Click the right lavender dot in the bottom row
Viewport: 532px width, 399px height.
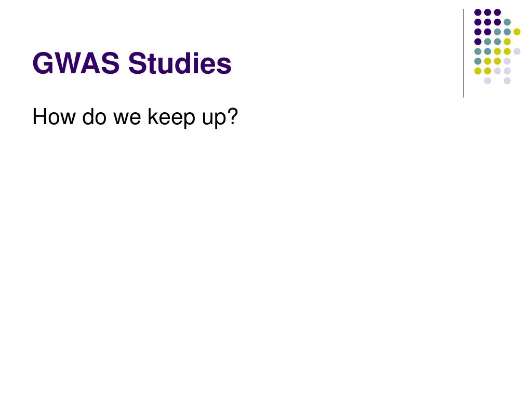[x=507, y=81]
